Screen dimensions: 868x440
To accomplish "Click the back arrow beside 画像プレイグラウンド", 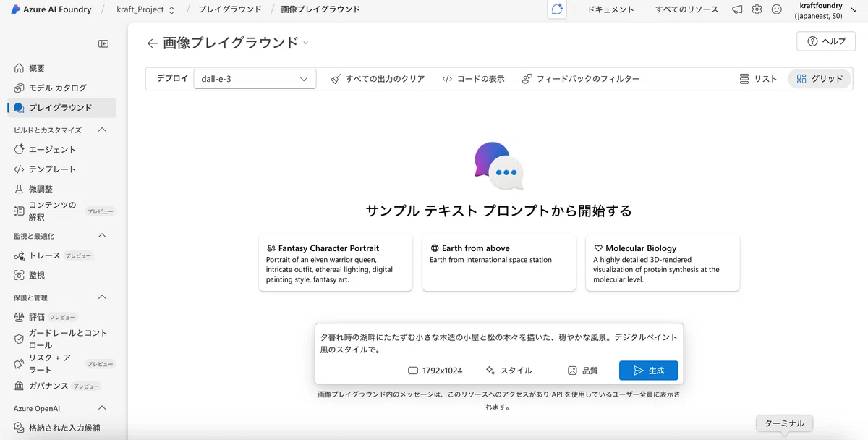I will tap(152, 43).
